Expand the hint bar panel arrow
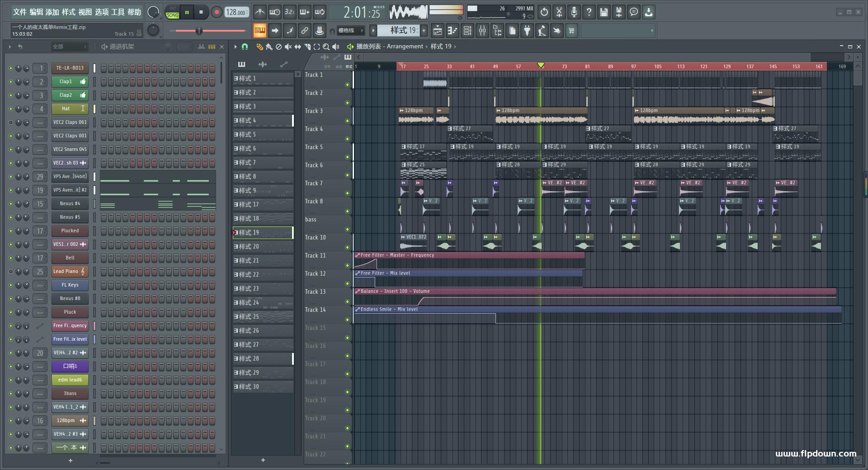The height and width of the screenshot is (470, 868). tap(652, 31)
